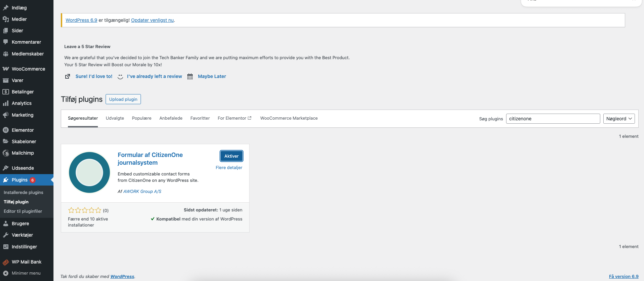Image resolution: width=644 pixels, height=281 pixels.
Task: Open the Betalinger payments icon
Action: 6,92
